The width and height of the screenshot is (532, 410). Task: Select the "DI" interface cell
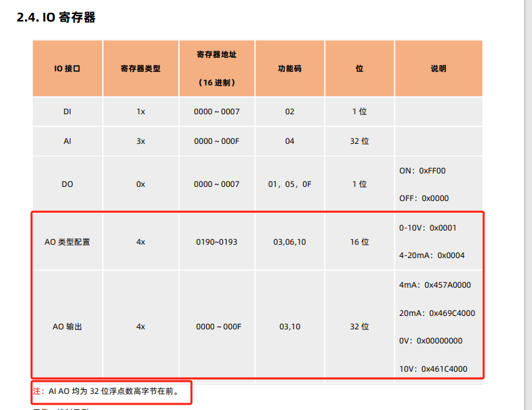click(x=67, y=112)
